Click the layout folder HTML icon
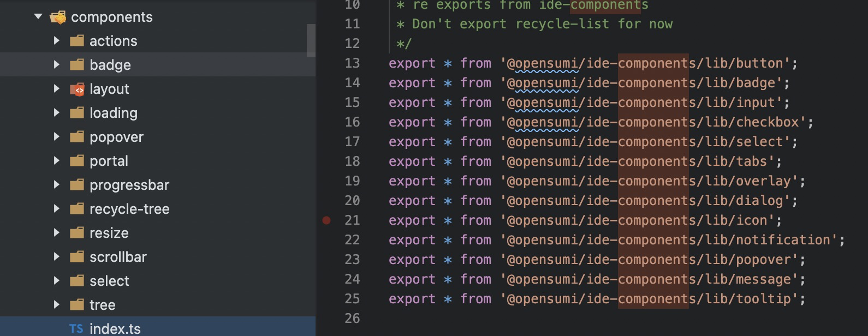The height and width of the screenshot is (336, 868). pos(77,89)
